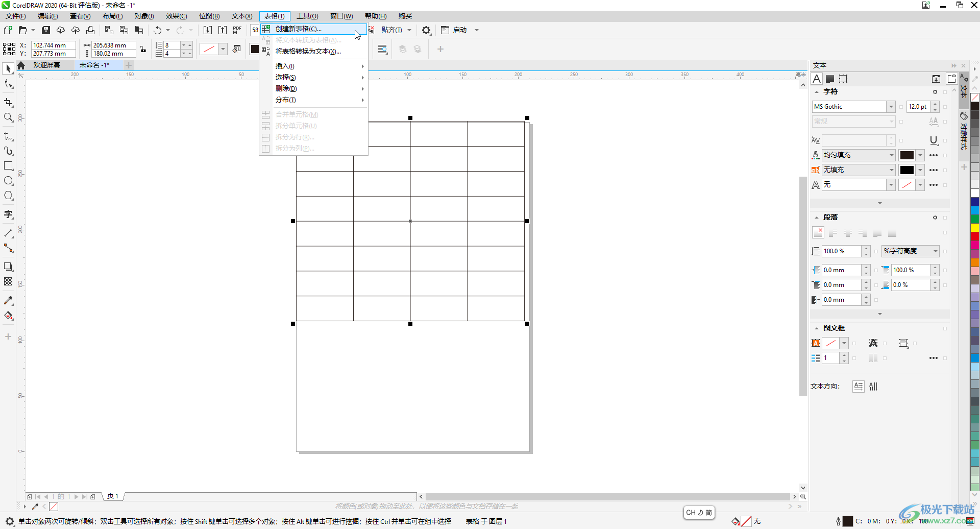Image resolution: width=980 pixels, height=529 pixels.
Task: Click the Print icon in toolbar
Action: (x=90, y=30)
